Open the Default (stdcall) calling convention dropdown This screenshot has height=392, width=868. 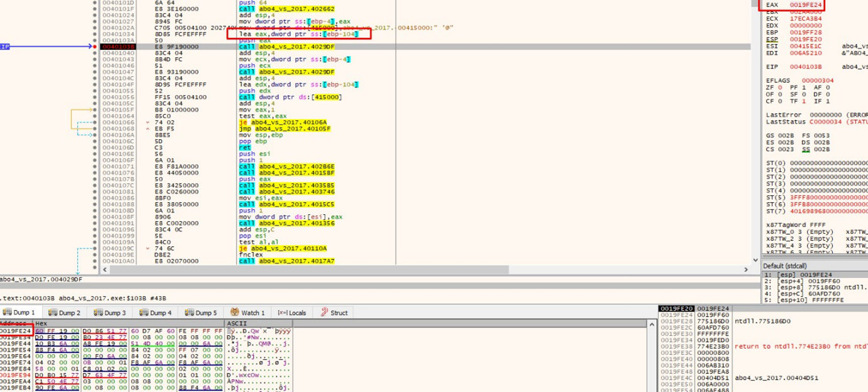click(x=815, y=266)
